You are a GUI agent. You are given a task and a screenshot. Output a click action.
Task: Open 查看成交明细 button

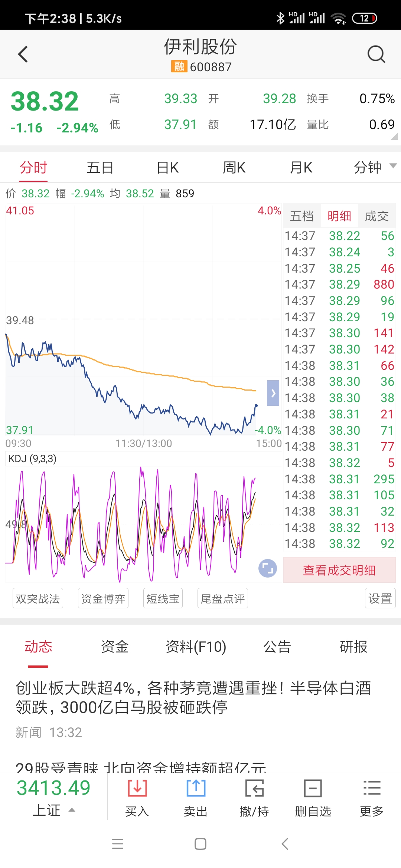tap(339, 570)
